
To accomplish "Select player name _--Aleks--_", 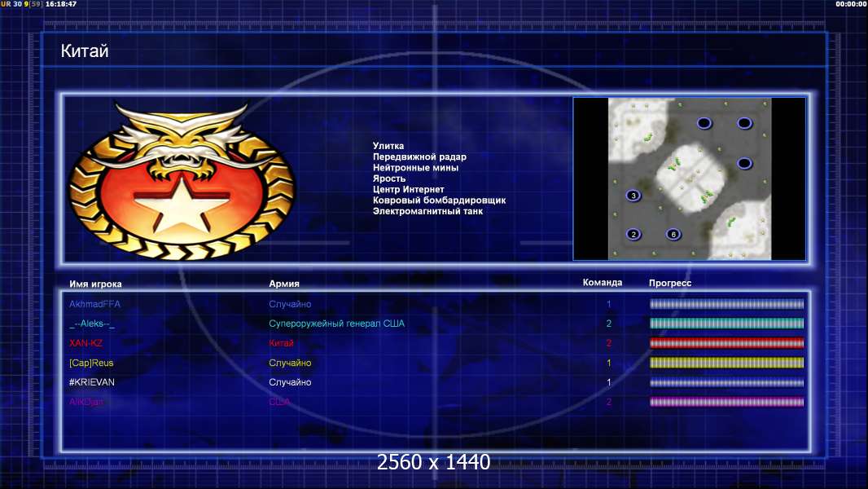I will click(x=92, y=324).
